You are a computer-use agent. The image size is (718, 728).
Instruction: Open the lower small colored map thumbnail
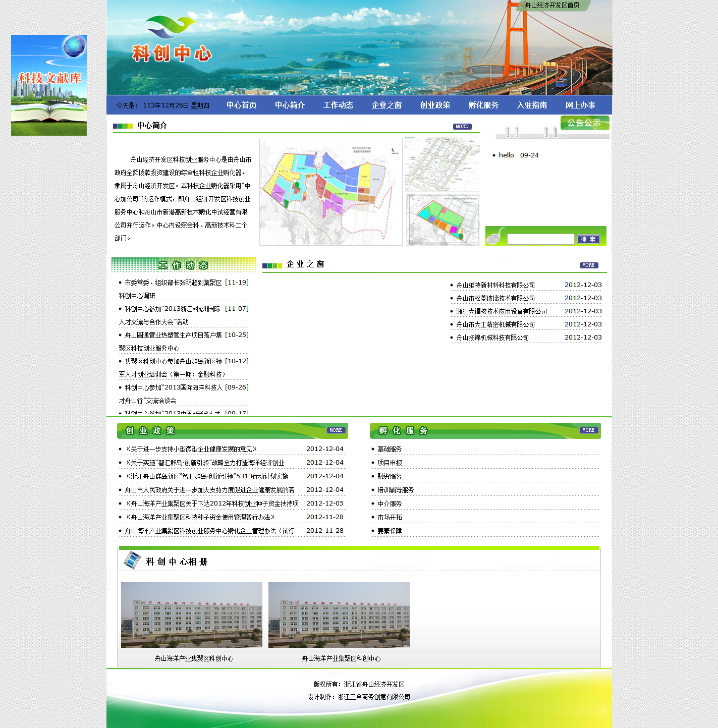pos(443,220)
